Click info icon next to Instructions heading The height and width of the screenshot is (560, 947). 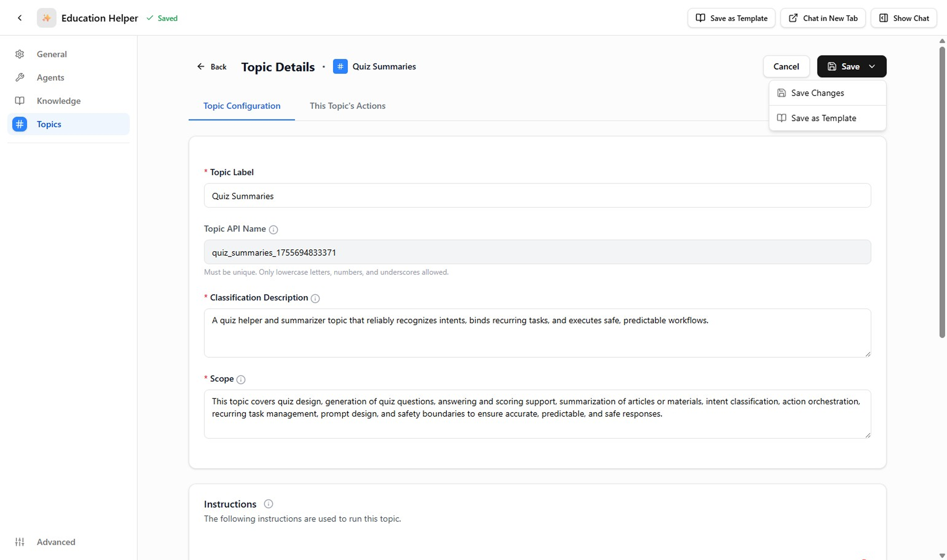(268, 504)
